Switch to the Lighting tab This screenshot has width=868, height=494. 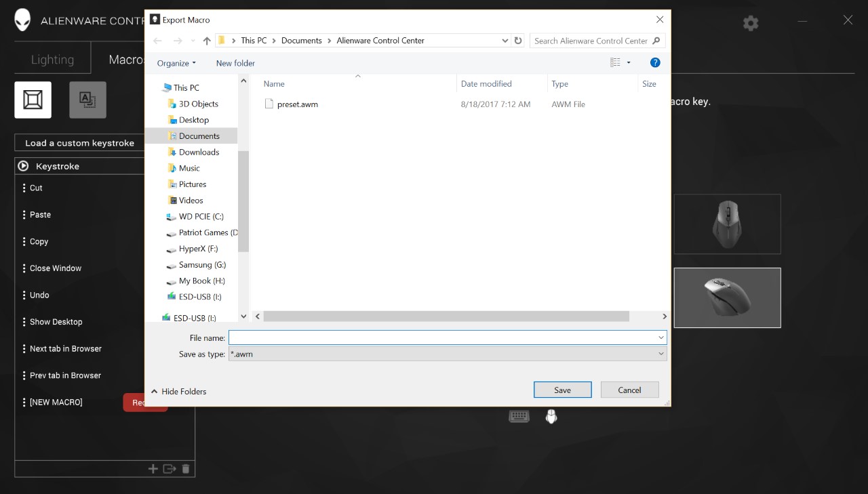(52, 60)
